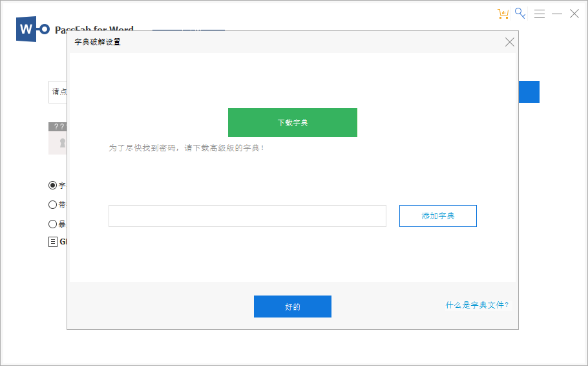Click the 字典破解设置 title text

98,42
